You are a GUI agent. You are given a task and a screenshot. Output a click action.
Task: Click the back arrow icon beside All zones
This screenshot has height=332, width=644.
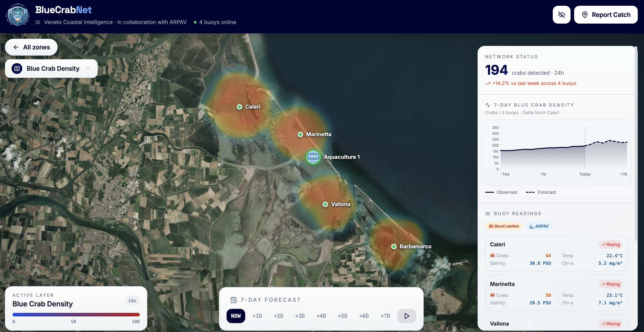pos(16,47)
